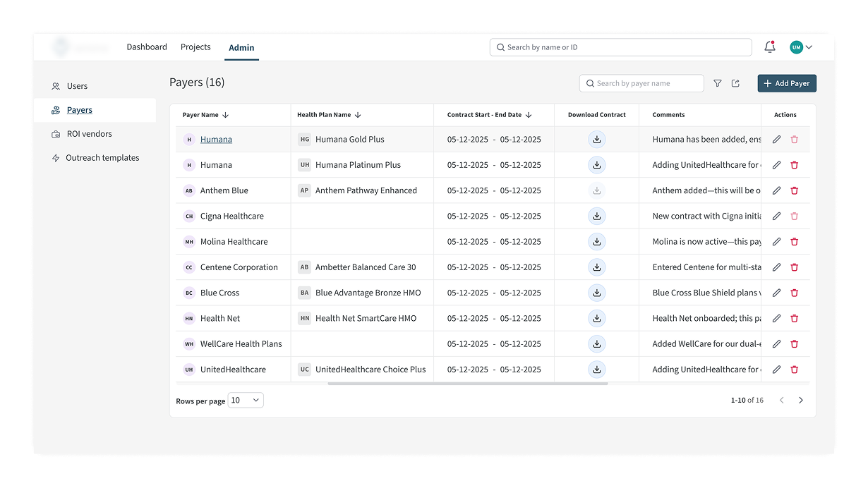Edit the Cigna Healthcare row
This screenshot has height=488, width=868.
(x=776, y=216)
